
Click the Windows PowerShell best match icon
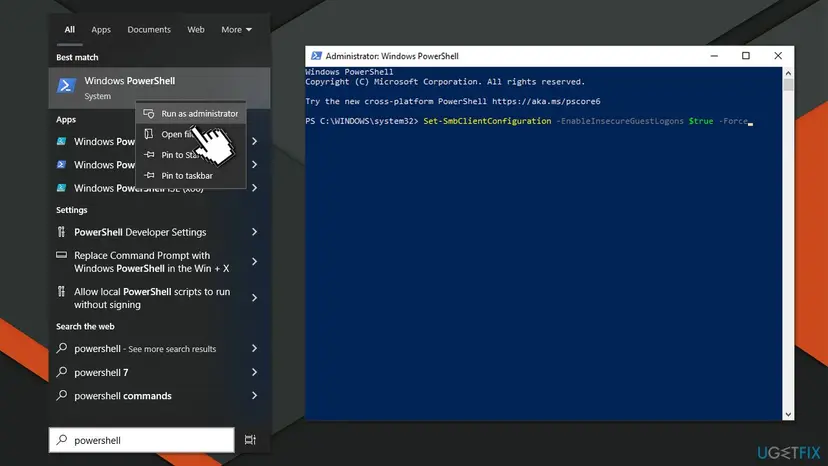point(67,85)
